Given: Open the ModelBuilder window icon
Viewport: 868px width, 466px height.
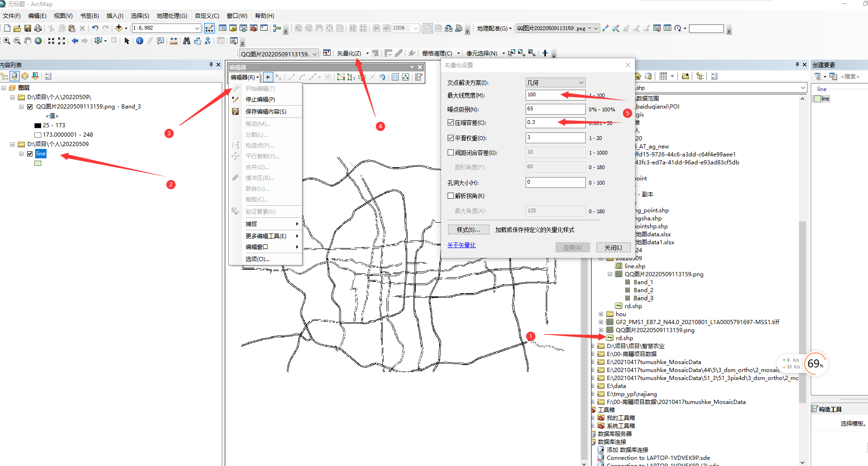Looking at the screenshot, I should pyautogui.click(x=277, y=28).
